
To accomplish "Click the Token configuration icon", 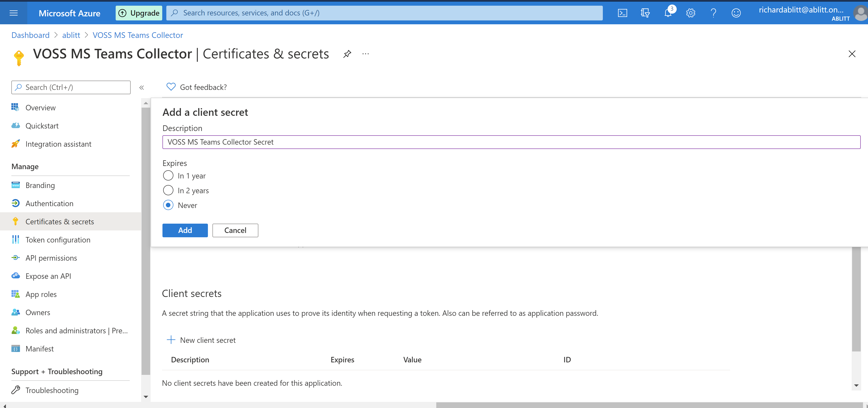I will coord(15,240).
